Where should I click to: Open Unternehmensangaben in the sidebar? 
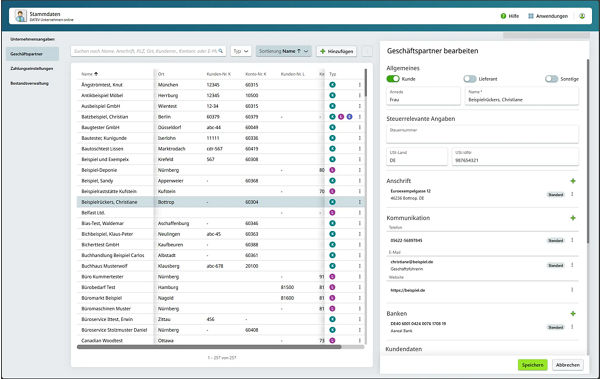[x=33, y=39]
